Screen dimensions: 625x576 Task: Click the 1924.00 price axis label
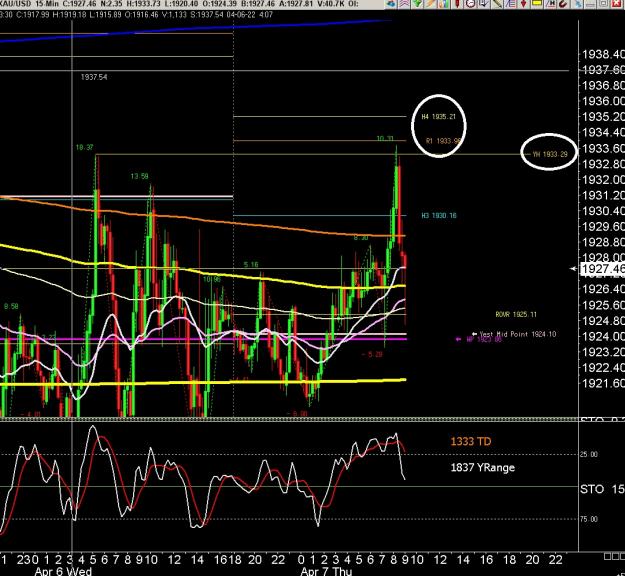(603, 336)
